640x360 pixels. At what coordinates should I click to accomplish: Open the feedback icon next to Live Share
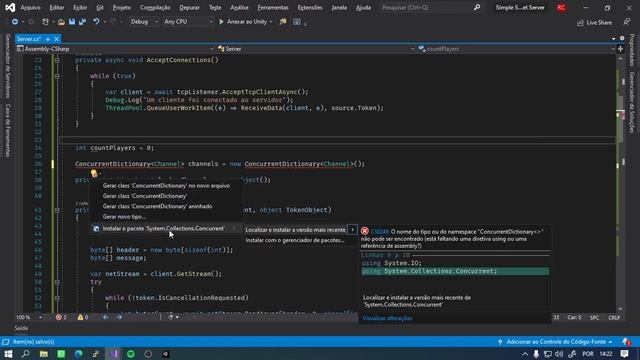(x=627, y=22)
